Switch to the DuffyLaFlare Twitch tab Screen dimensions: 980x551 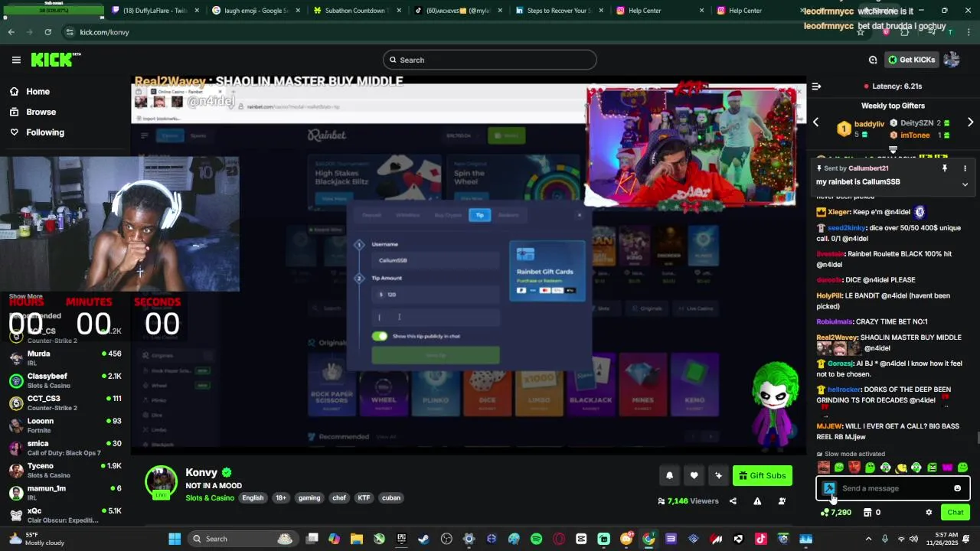tap(155, 11)
